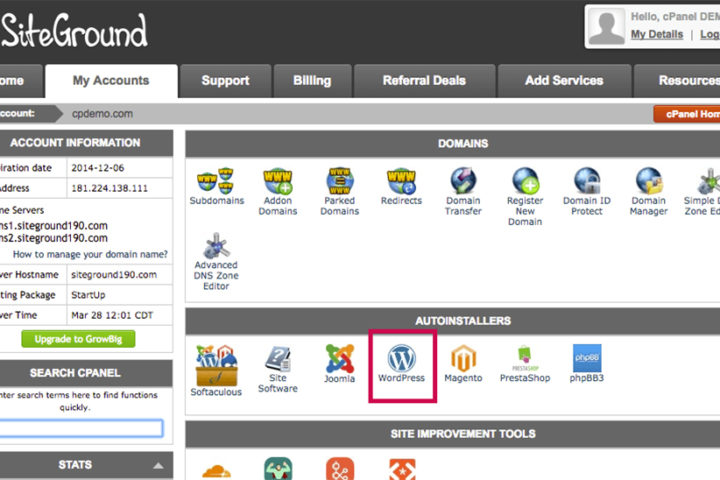Screen dimensions: 720x480
Task: Click the StartUp hosting package value
Action: tap(88, 295)
